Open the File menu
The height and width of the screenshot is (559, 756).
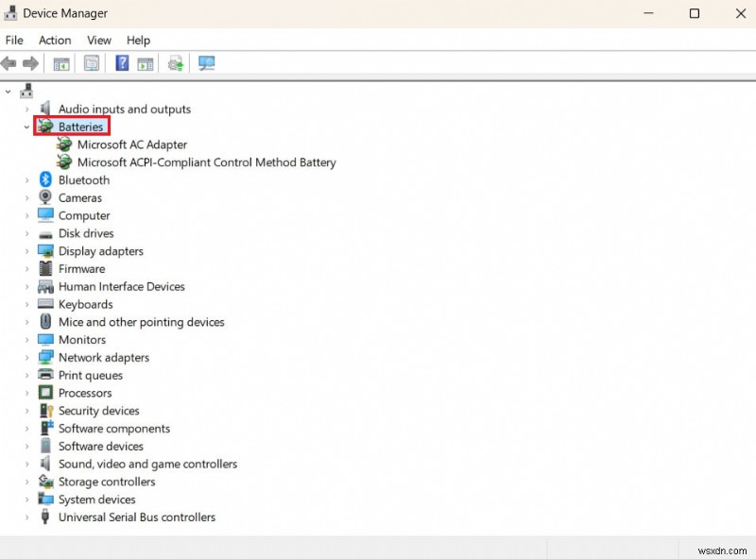14,41
